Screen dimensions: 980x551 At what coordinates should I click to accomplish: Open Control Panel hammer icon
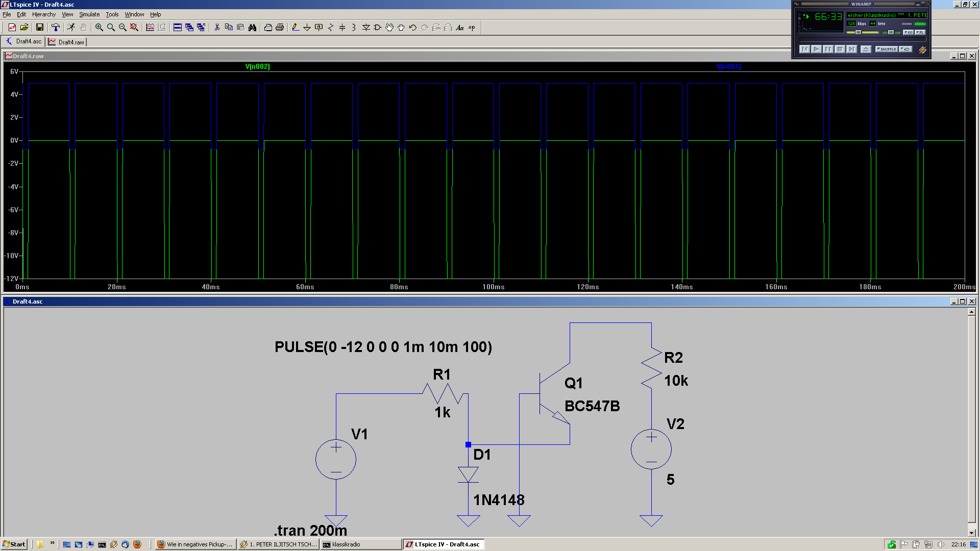[x=56, y=28]
